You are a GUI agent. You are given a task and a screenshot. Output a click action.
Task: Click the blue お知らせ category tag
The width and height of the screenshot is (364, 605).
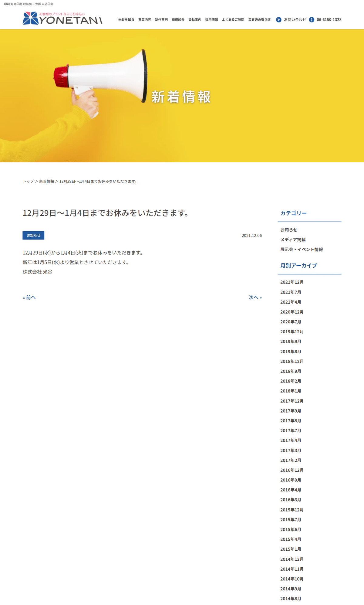[x=33, y=235]
